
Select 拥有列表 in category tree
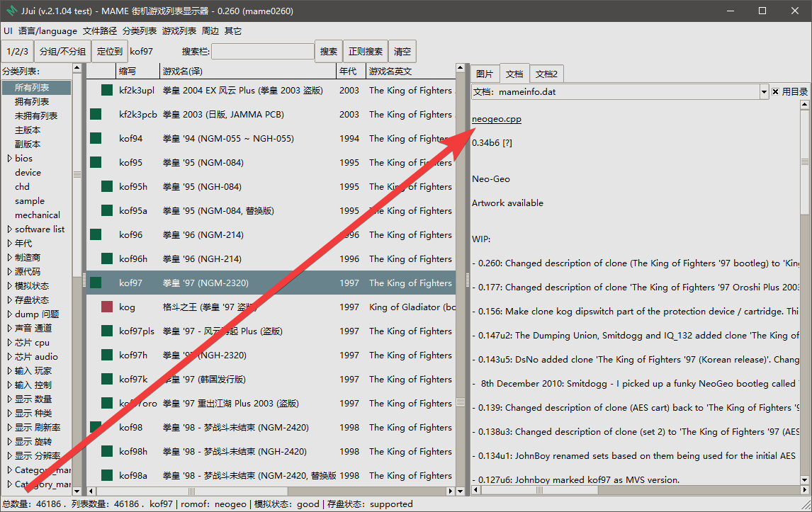(x=32, y=101)
